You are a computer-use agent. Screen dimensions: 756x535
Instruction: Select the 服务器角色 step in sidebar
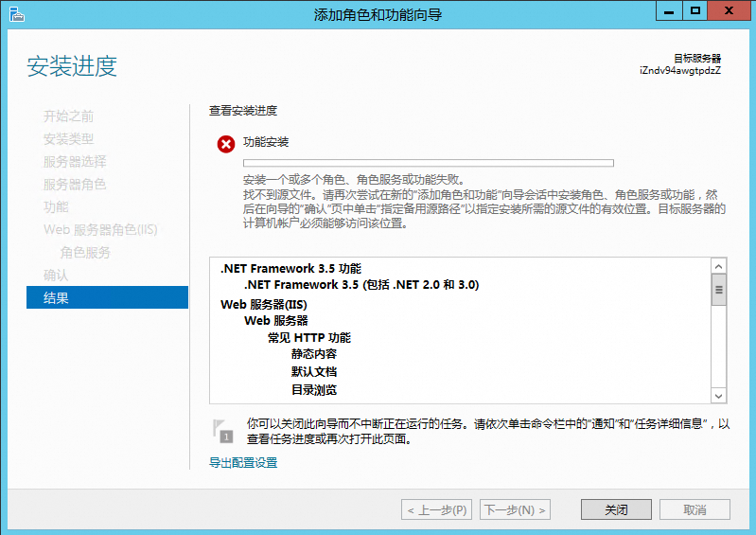[x=75, y=185]
